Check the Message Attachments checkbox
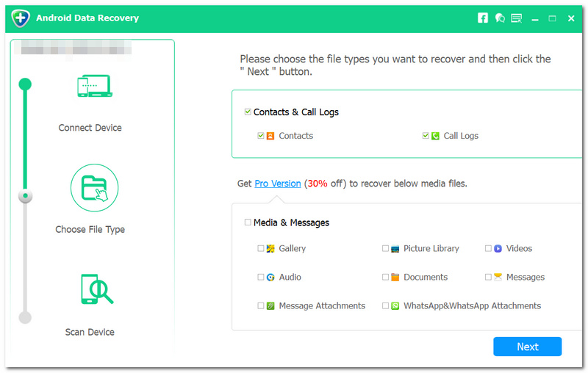 (261, 305)
